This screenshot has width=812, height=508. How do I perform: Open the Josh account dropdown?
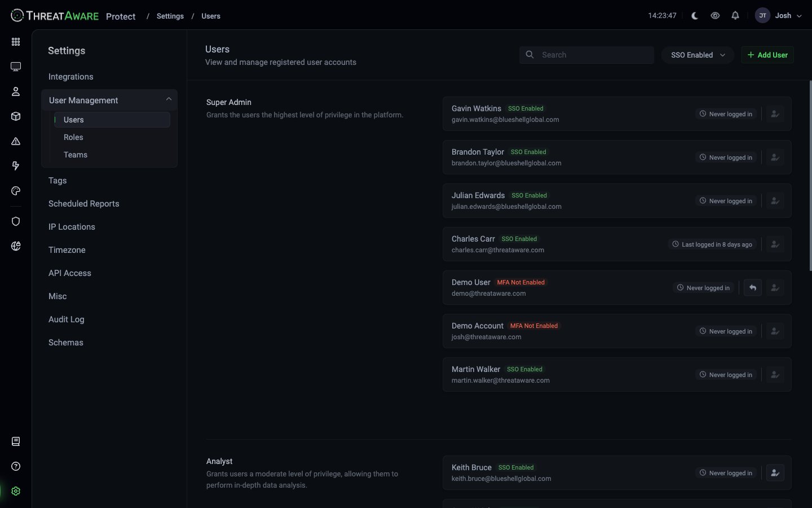[788, 16]
